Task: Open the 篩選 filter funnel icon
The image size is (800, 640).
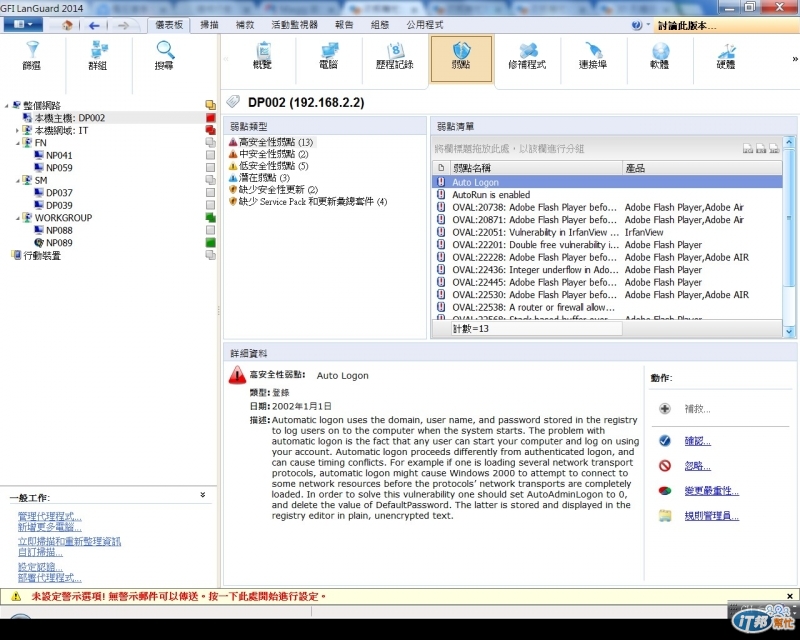Action: [32, 51]
